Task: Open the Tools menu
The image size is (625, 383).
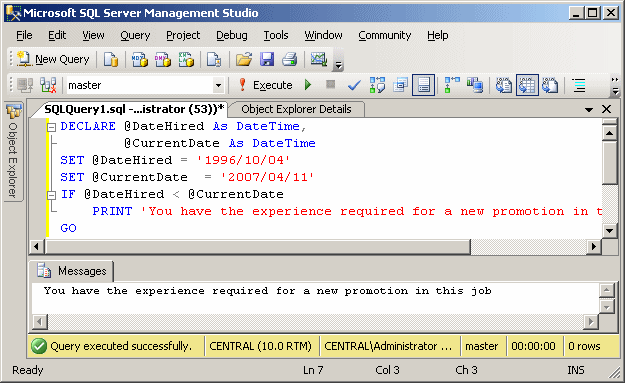Action: pyautogui.click(x=275, y=35)
